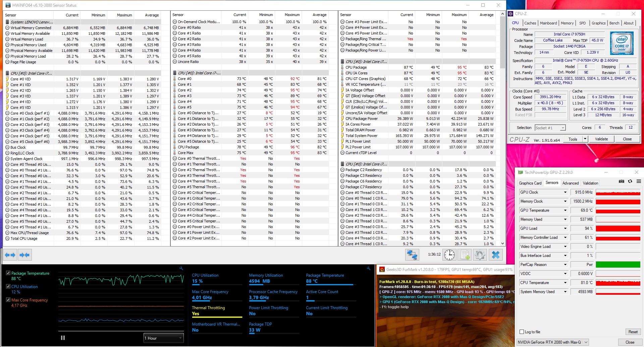The height and width of the screenshot is (347, 644).
Task: Open the CPU-Z Socket #1 selection dropdown
Action: click(550, 128)
